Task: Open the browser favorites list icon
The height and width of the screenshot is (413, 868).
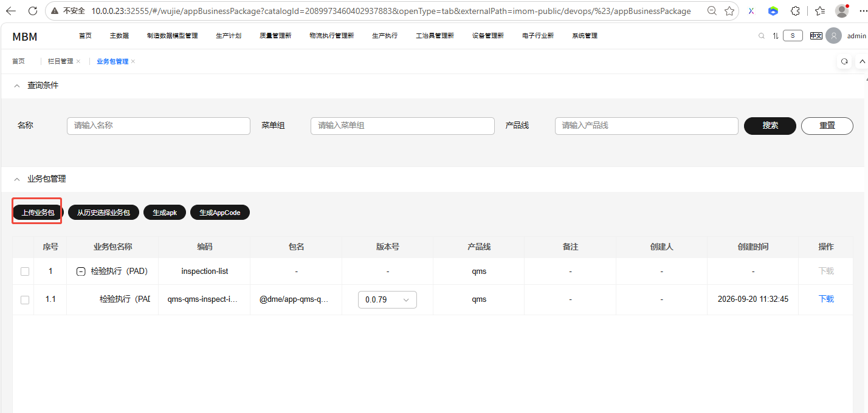Action: coord(820,11)
